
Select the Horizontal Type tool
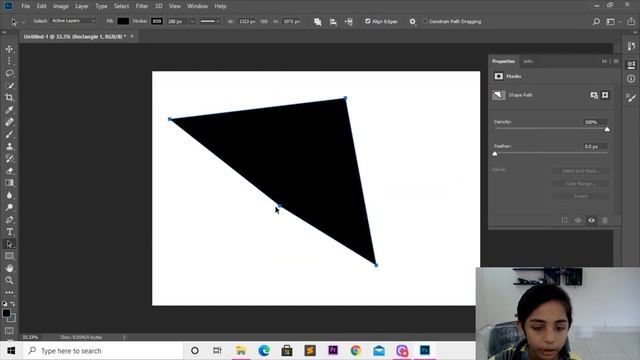click(x=9, y=231)
